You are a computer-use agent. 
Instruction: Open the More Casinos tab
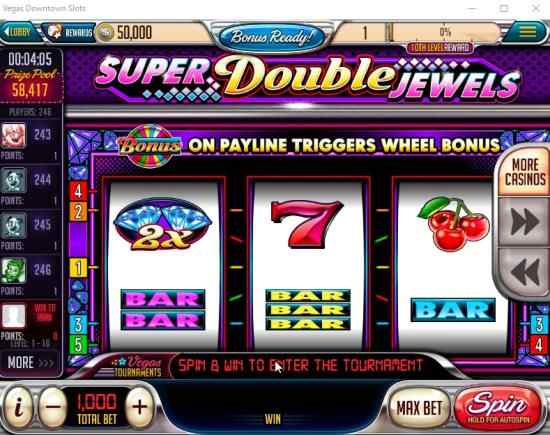[525, 172]
